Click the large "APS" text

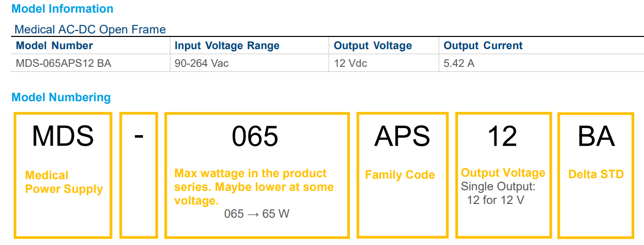pos(402,136)
